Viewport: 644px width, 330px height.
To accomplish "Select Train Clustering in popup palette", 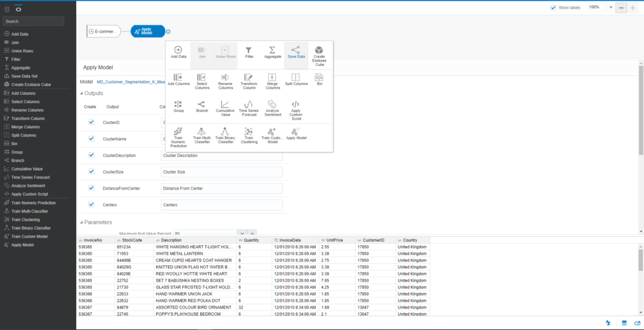I will [x=249, y=136].
